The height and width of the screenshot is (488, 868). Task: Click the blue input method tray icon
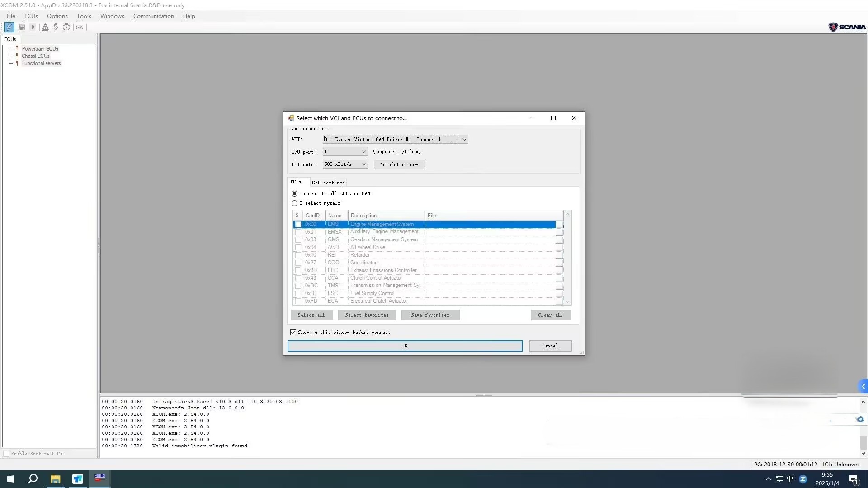coord(803,479)
